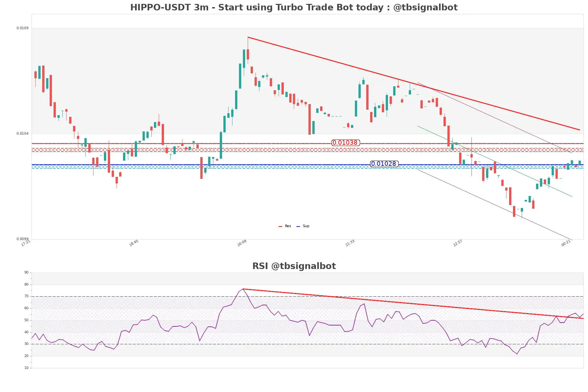The width and height of the screenshot is (588, 392).
Task: Click the RSI axis value 40
Action: click(26, 332)
